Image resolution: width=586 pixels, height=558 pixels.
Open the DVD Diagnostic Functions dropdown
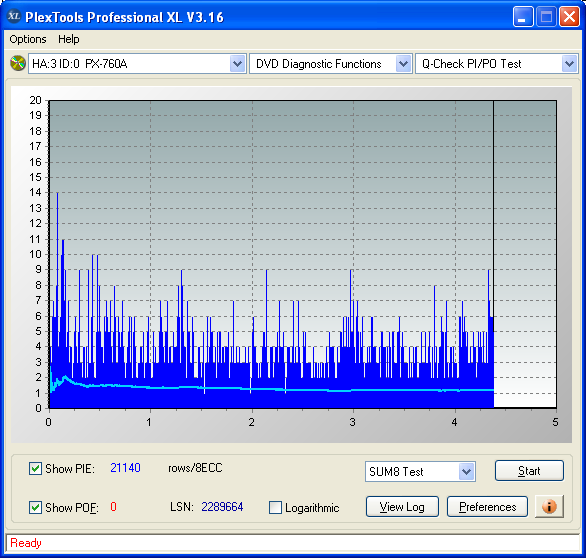click(403, 64)
